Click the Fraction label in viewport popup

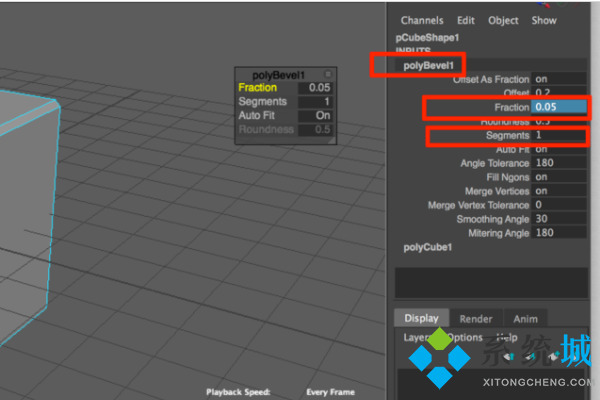257,88
